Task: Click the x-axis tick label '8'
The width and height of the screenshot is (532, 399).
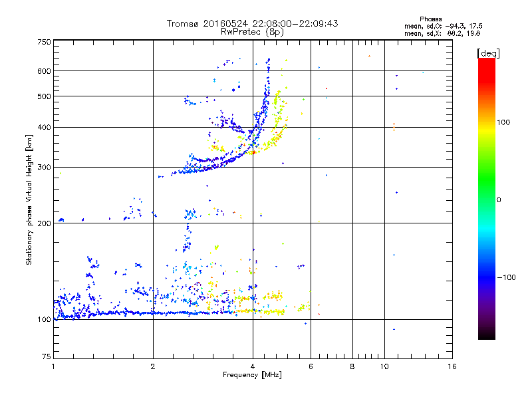Action: (352, 366)
